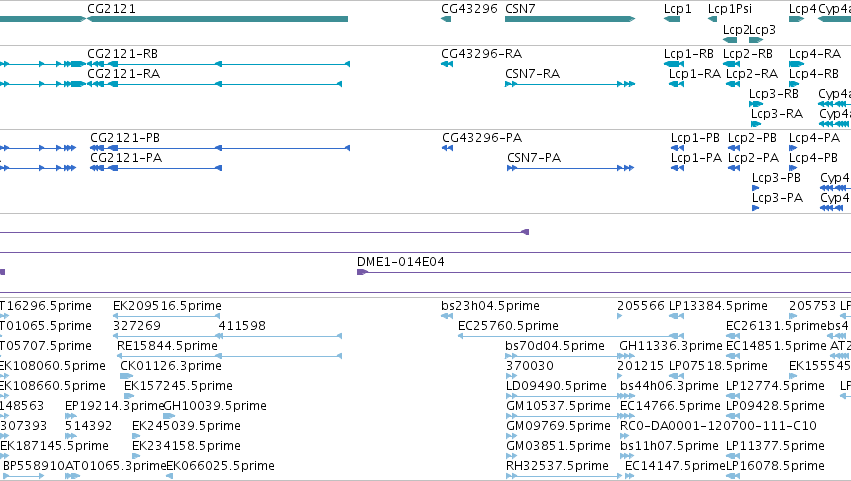This screenshot has width=851, height=481.
Task: Click the GM09769.5prime EST label
Action: coord(558,427)
